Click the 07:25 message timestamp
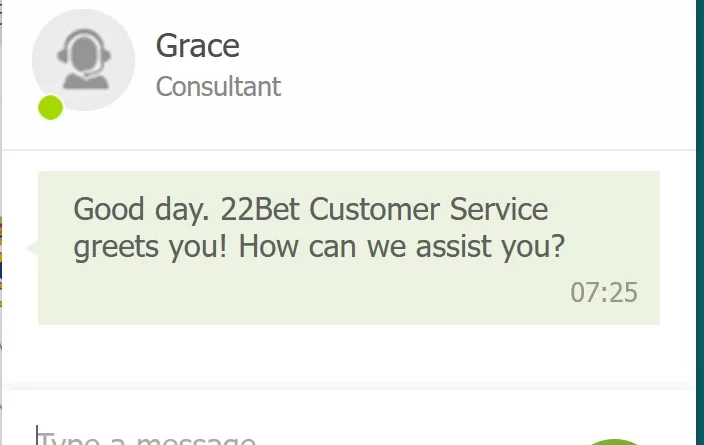This screenshot has height=445, width=704. (x=604, y=293)
